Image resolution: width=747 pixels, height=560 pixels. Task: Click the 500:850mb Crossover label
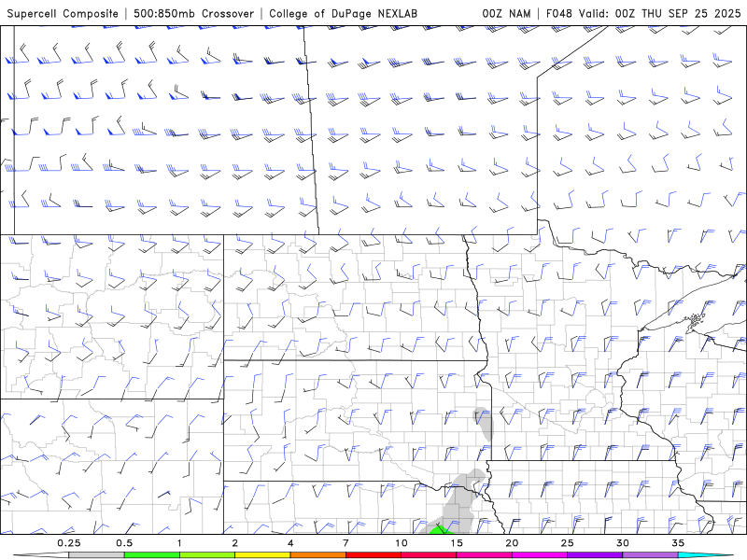193,13
